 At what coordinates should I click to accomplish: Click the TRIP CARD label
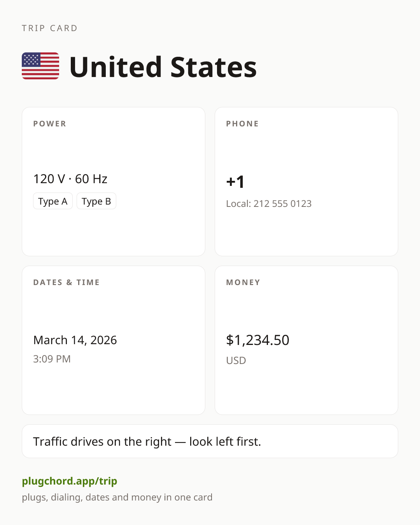tap(50, 28)
